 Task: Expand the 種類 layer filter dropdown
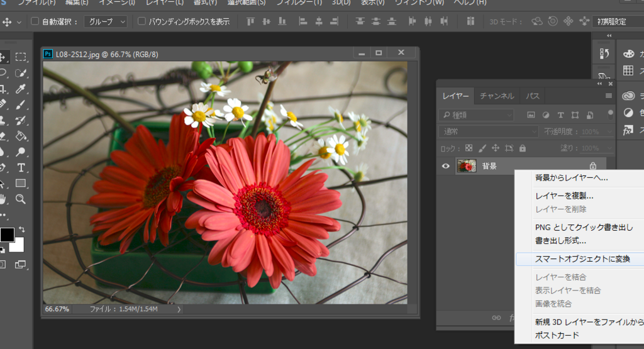click(477, 115)
